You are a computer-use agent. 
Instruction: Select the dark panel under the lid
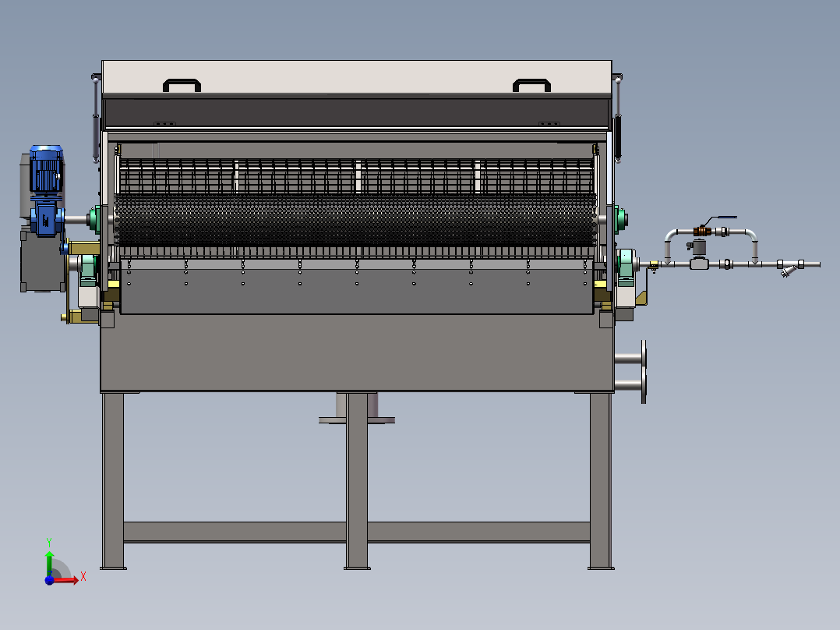click(356, 112)
